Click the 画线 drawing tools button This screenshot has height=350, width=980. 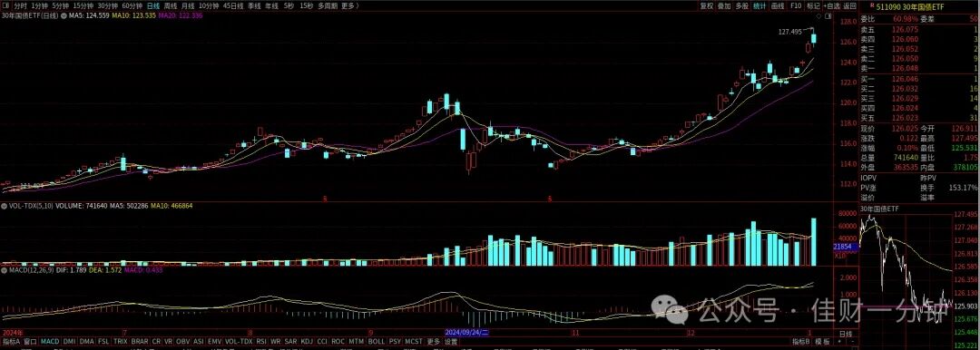(x=778, y=5)
